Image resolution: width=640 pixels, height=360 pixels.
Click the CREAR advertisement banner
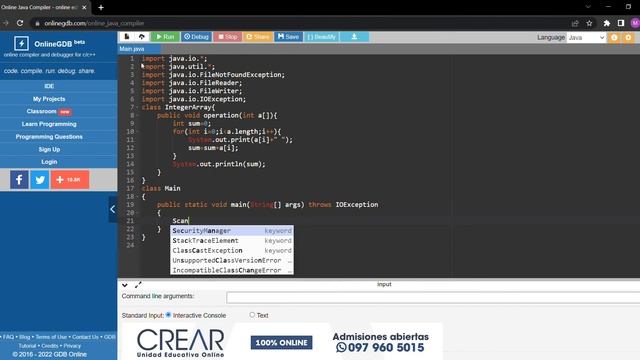point(282,342)
